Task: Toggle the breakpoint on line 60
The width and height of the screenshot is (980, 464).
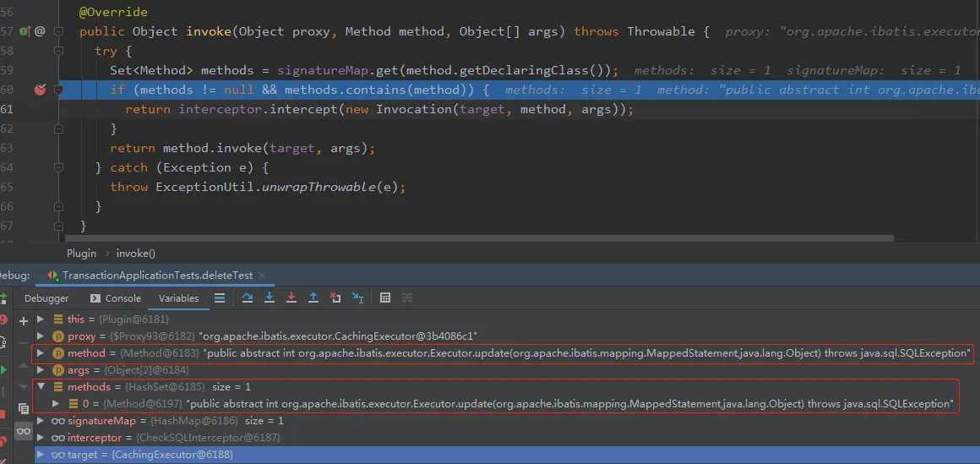Action: 40,90
